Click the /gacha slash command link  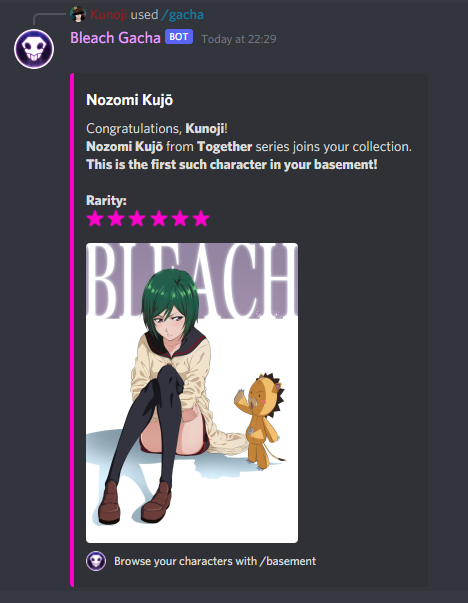tap(182, 15)
